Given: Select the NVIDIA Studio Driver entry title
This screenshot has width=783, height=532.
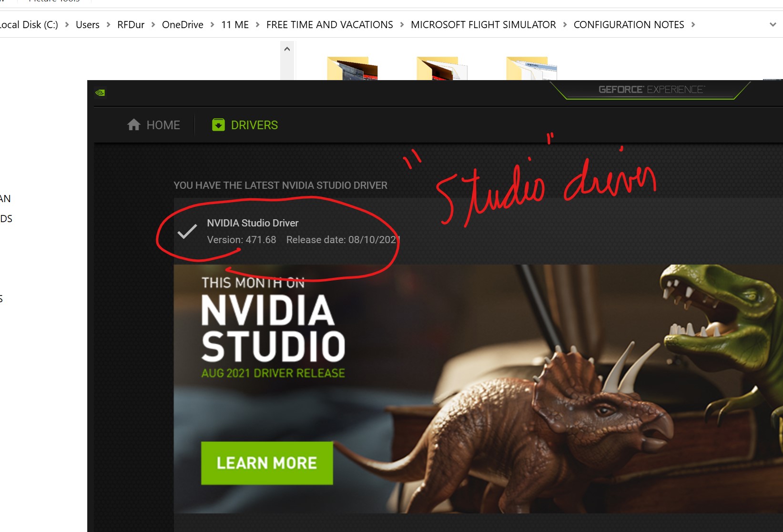Looking at the screenshot, I should coord(253,223).
